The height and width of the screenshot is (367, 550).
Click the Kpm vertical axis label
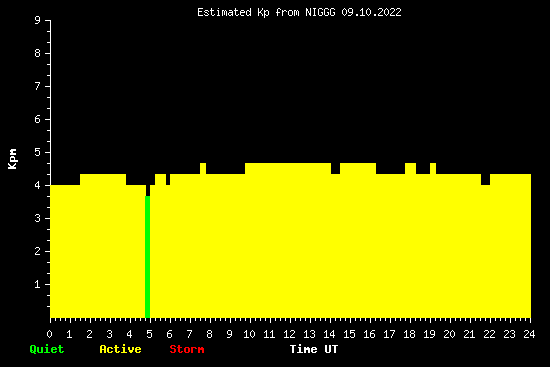click(x=13, y=159)
